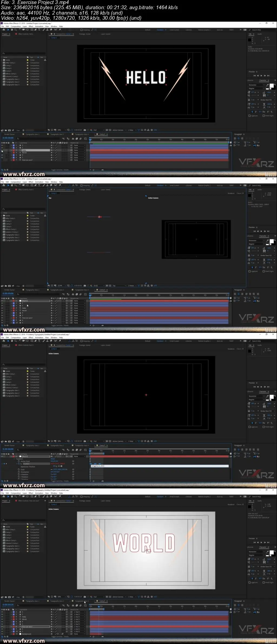This screenshot has width=277, height=644.
Task: Choose the Eraser tool in the HELLO screenshot toolbar
Action: pyautogui.click(x=51, y=30)
